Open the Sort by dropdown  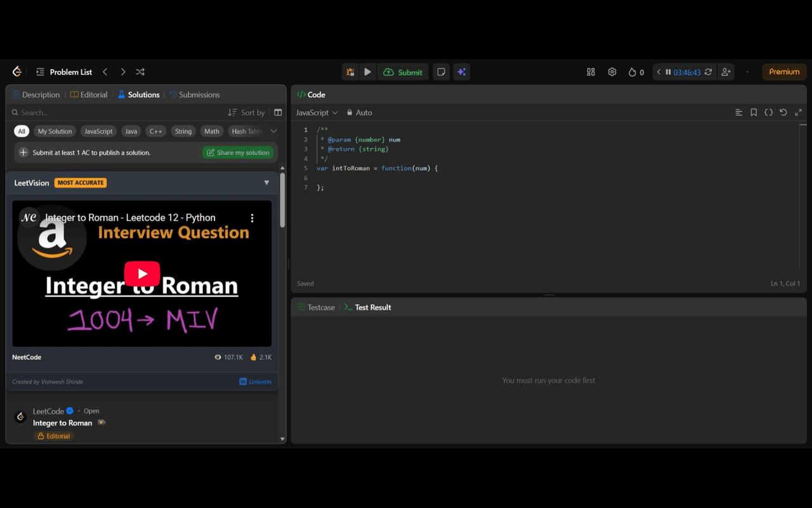[x=246, y=112]
